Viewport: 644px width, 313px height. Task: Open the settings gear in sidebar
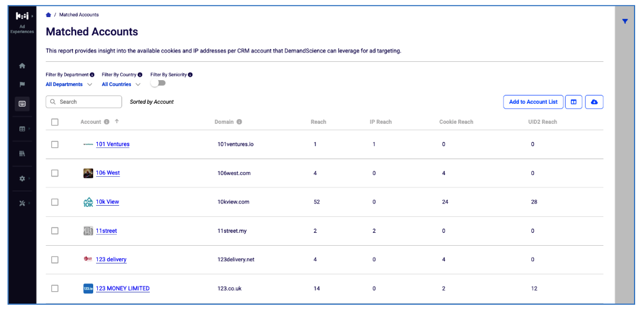click(x=22, y=179)
